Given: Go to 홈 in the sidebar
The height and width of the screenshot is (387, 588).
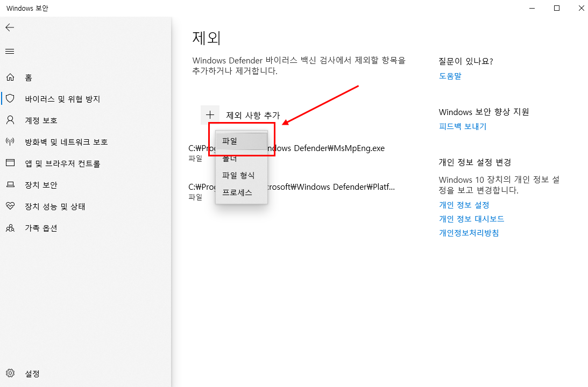Looking at the screenshot, I should coord(29,77).
